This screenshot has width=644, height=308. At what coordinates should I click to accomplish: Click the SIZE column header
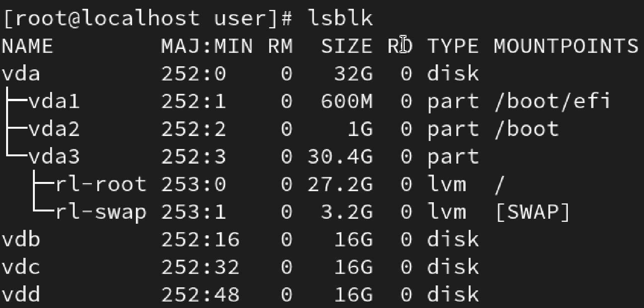click(347, 46)
